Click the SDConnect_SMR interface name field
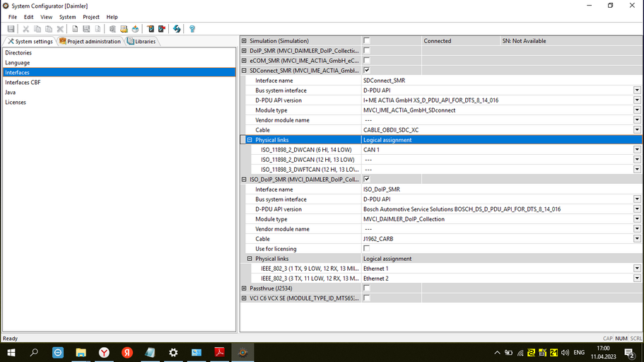Image resolution: width=644 pixels, height=362 pixels. tap(501, 81)
